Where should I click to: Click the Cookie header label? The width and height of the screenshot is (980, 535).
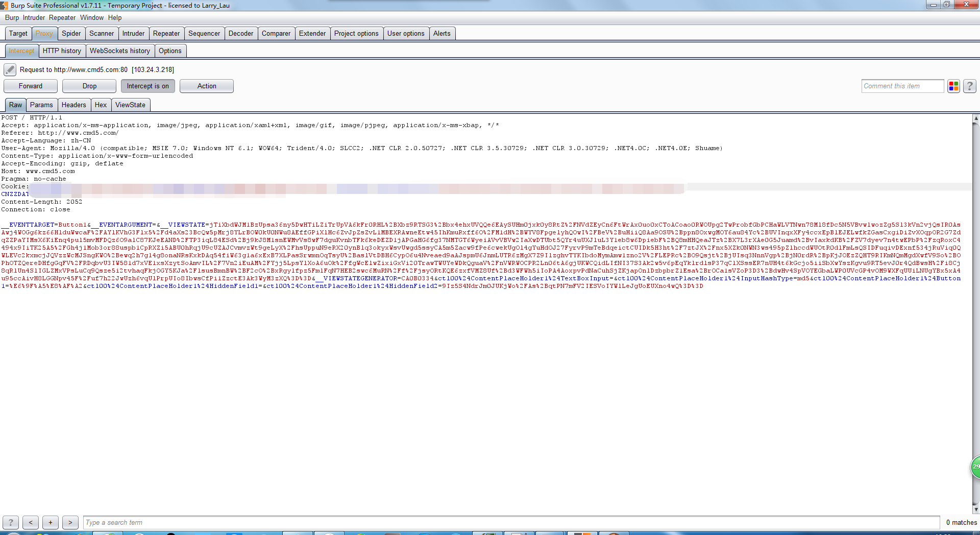click(x=15, y=186)
